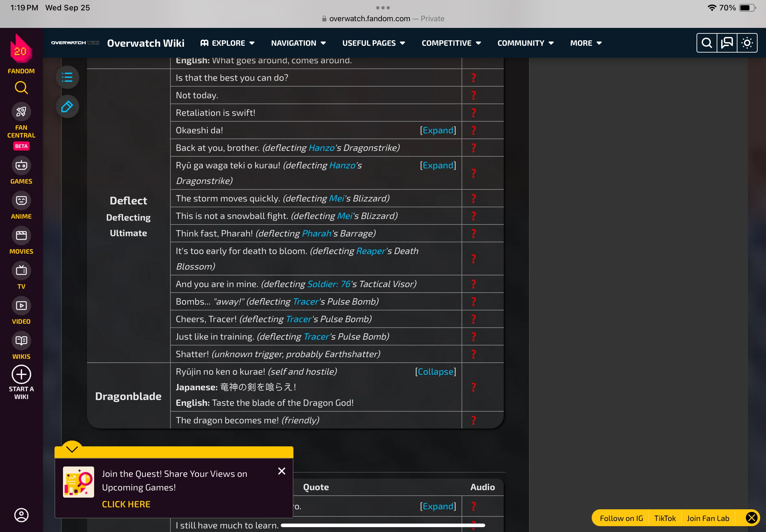Open the Fandom home logo
This screenshot has width=766, height=532.
(21, 49)
